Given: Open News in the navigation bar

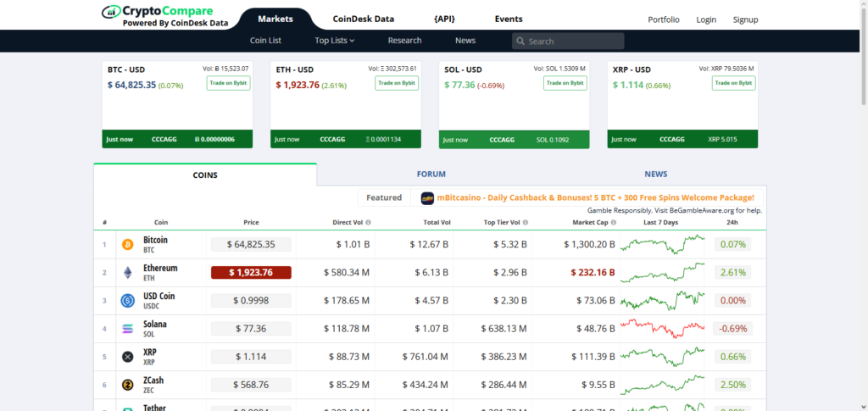Looking at the screenshot, I should click(x=465, y=41).
